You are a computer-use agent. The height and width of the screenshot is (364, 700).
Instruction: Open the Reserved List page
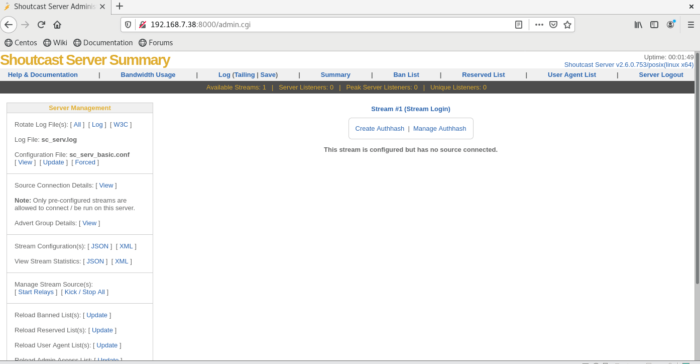click(483, 75)
